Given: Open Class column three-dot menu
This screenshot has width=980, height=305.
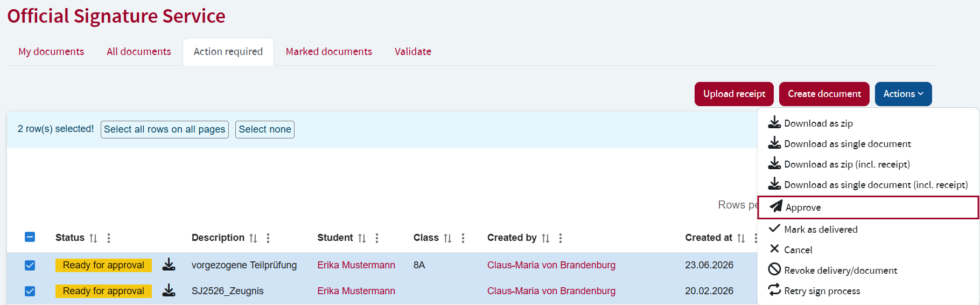Looking at the screenshot, I should click(463, 238).
